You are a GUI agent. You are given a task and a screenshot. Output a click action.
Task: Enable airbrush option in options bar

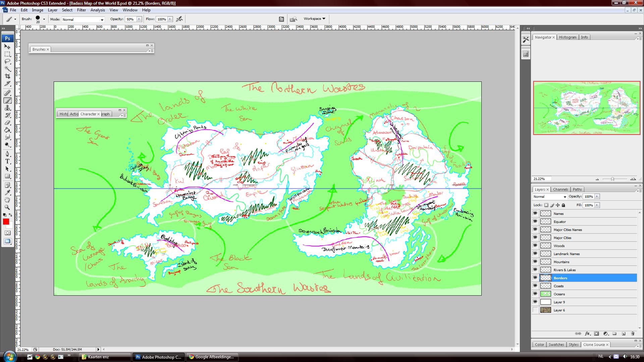coord(179,19)
